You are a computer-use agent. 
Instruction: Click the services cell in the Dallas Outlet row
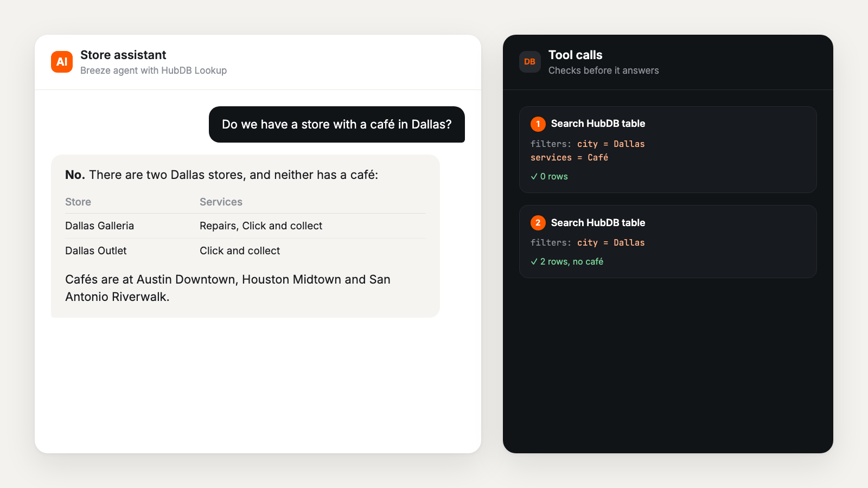[x=240, y=251]
